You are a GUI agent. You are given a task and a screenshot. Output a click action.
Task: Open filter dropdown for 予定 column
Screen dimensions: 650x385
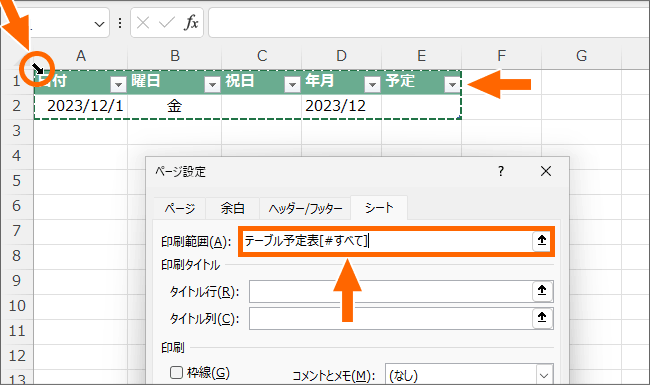coord(452,85)
